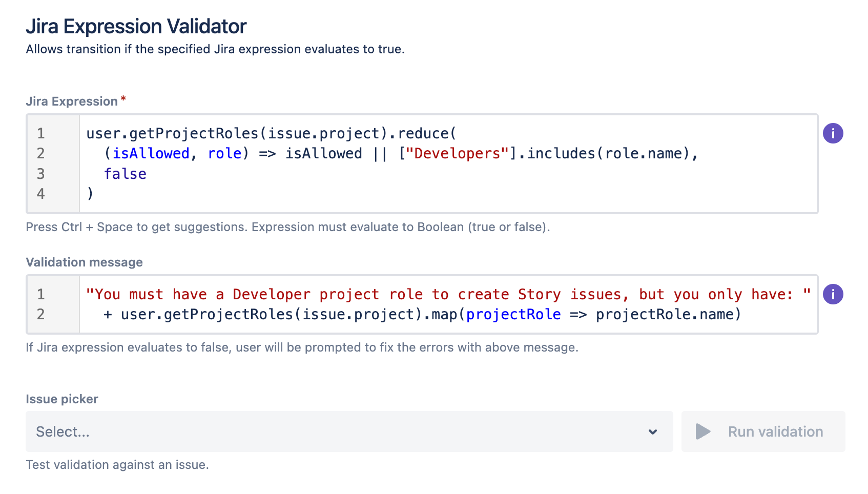Click the play triangle icon in Run validation

pos(703,431)
